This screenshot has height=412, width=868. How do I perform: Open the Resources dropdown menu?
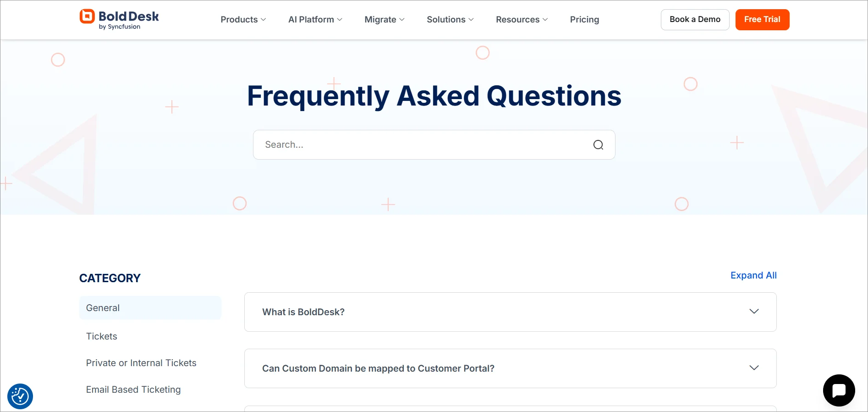coord(522,20)
